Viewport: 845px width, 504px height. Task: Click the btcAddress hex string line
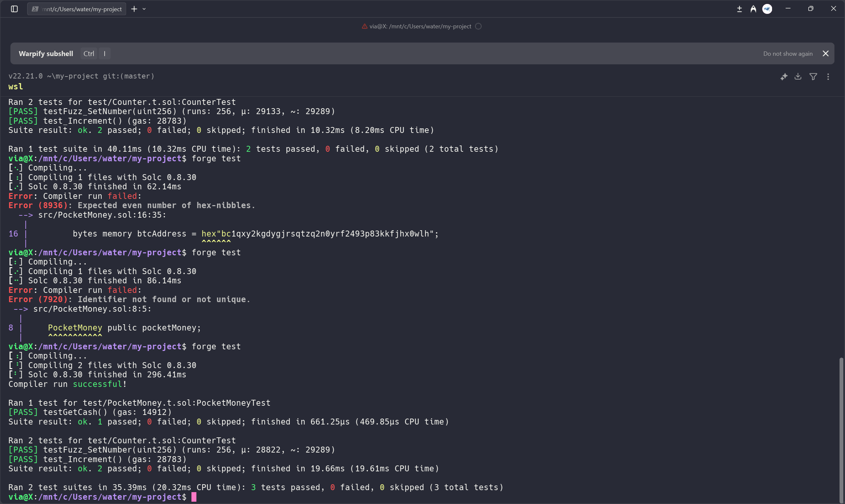tap(255, 234)
